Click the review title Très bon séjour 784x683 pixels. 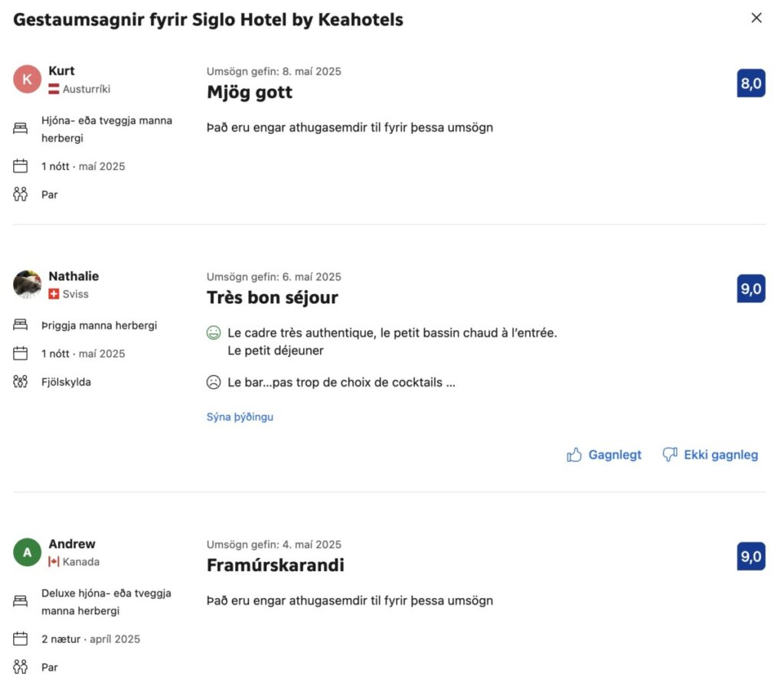[x=273, y=298]
